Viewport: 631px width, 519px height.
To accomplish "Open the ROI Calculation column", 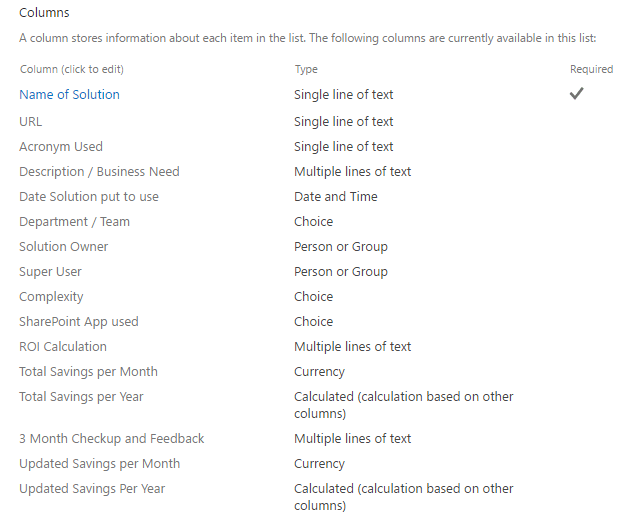I will (62, 346).
